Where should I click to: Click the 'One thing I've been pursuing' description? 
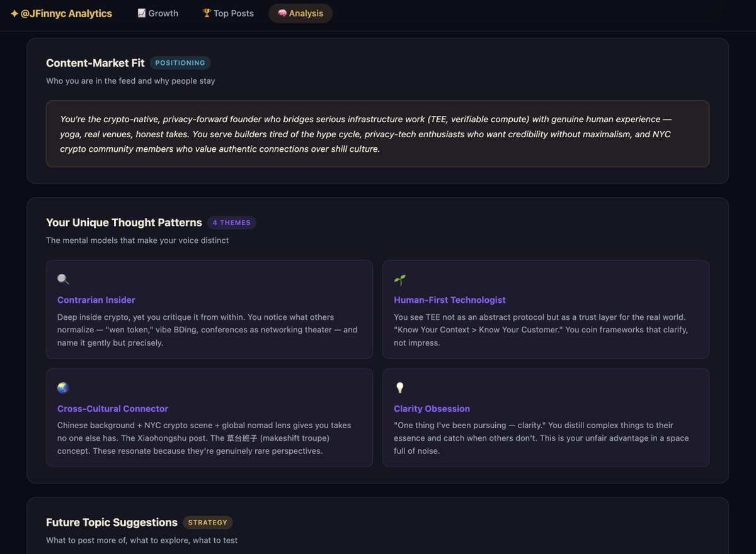[542, 438]
